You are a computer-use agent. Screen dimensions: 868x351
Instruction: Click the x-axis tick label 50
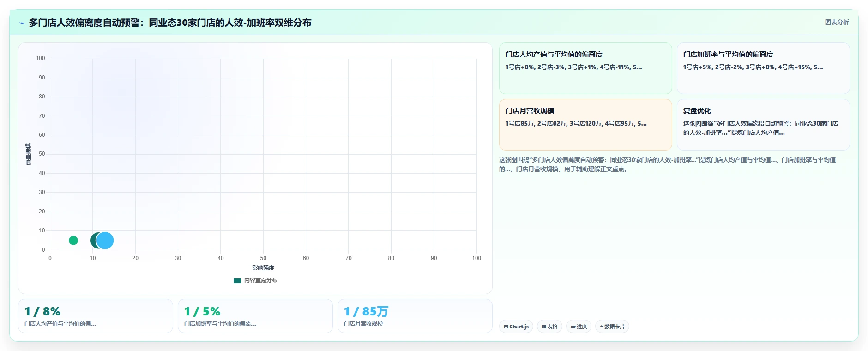click(263, 258)
